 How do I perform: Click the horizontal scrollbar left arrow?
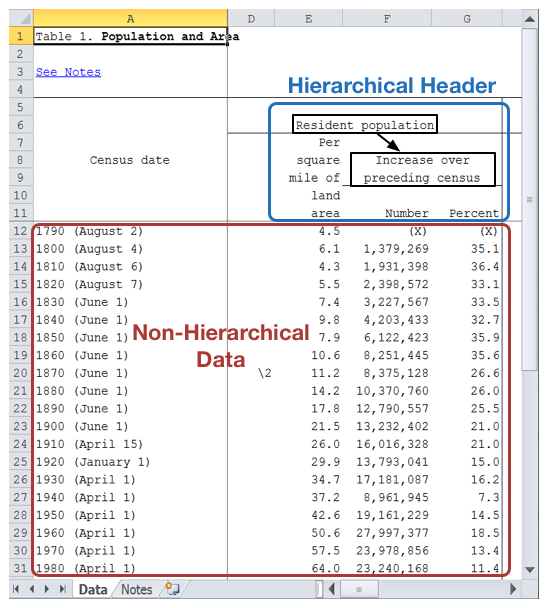(332, 589)
